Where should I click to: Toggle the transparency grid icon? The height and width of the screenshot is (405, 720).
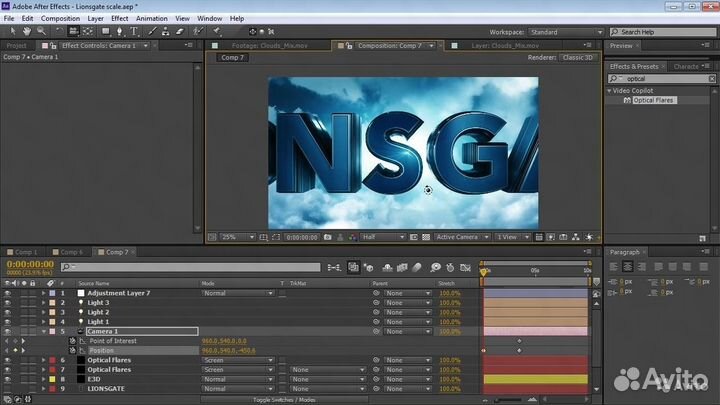(x=426, y=237)
